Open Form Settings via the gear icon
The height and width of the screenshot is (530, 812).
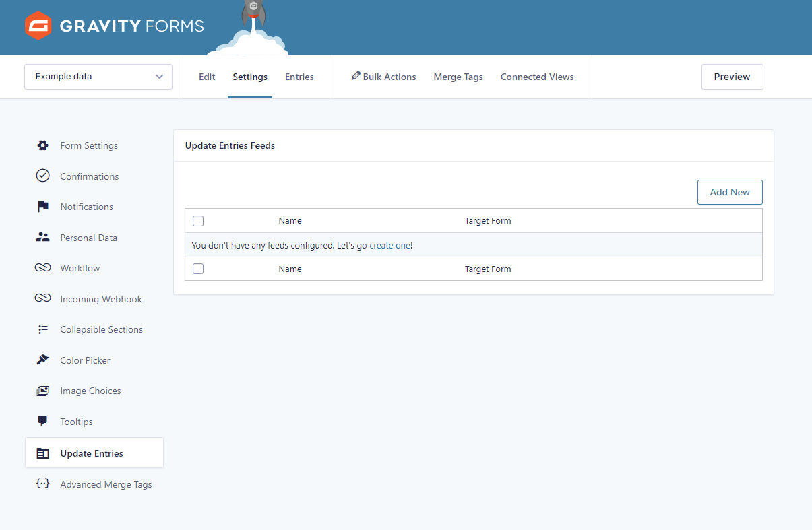click(x=42, y=145)
